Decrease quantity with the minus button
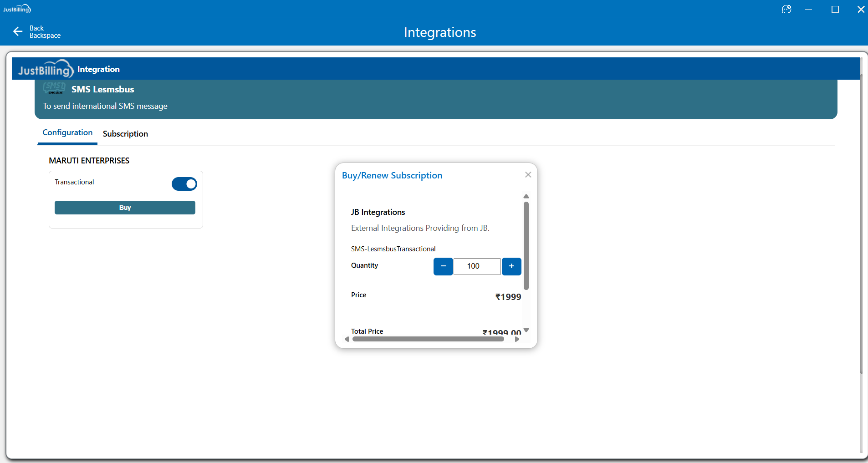This screenshot has width=868, height=463. pyautogui.click(x=443, y=266)
